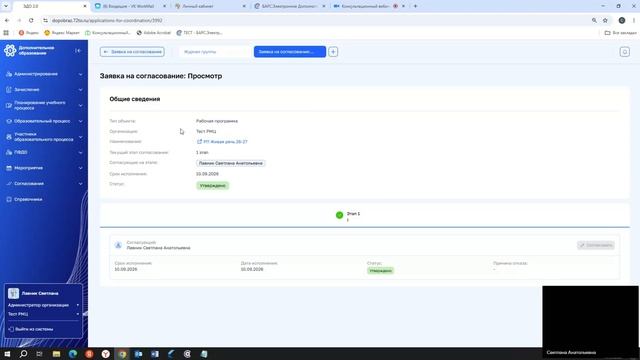Click the Мероприятия calendar icon
This screenshot has width=640, height=360.
pos(9,168)
